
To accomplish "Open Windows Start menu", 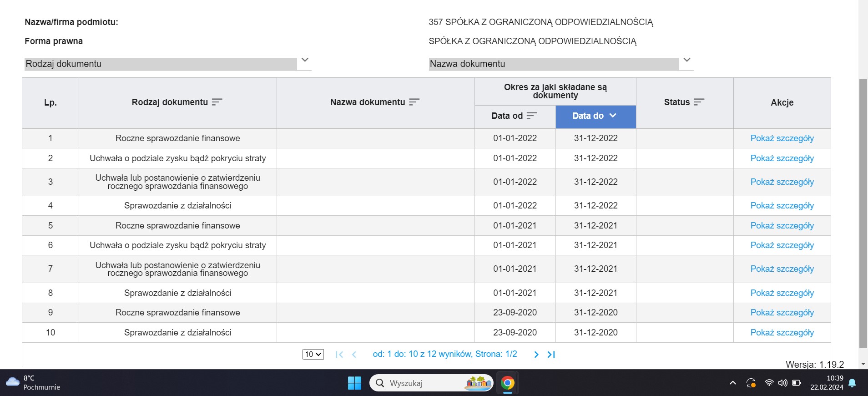I will [x=354, y=383].
